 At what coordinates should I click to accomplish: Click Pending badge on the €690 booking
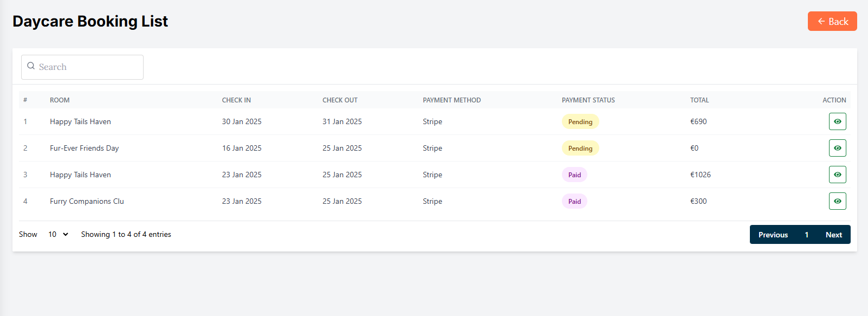580,122
